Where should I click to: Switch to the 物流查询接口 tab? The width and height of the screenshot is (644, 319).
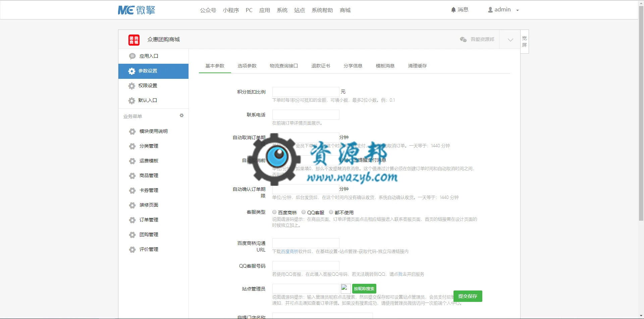pos(284,66)
